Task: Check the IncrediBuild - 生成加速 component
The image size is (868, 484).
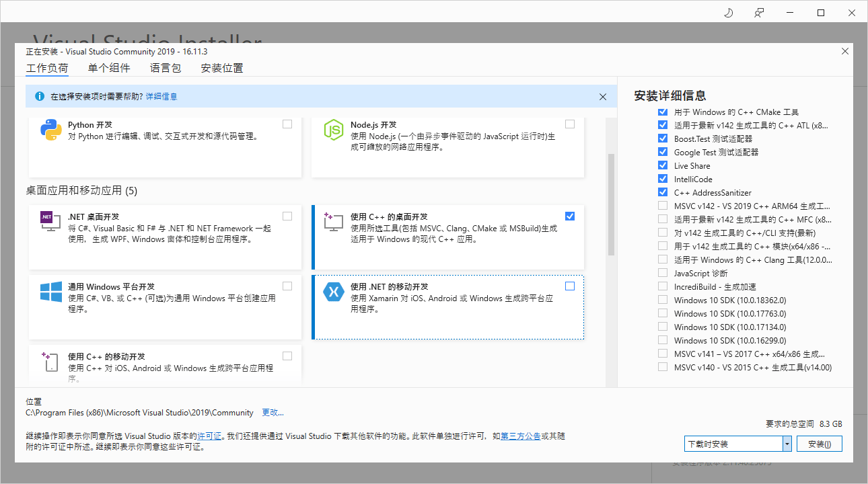Action: [x=663, y=286]
